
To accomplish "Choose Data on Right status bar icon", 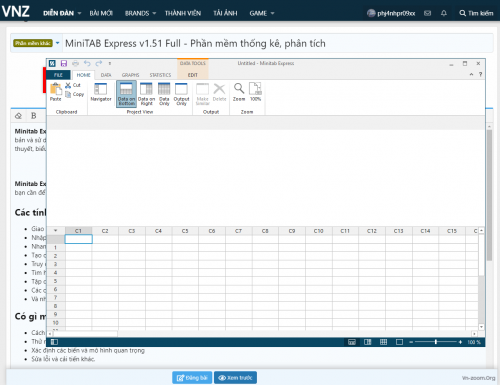I will click(x=368, y=342).
